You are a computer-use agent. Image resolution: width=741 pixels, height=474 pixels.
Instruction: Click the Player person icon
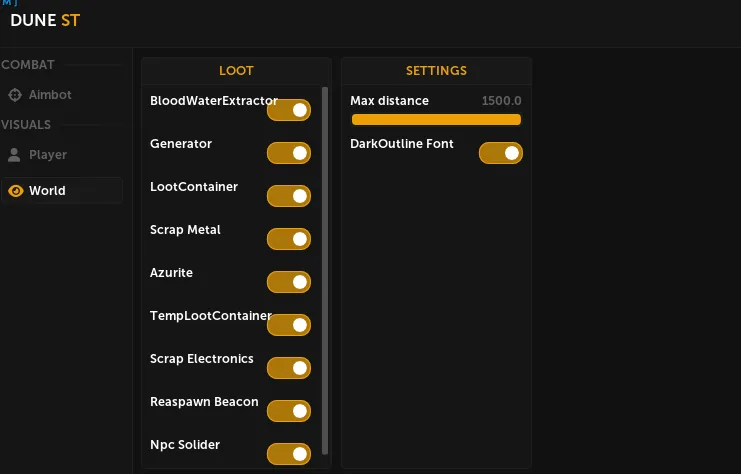click(14, 155)
